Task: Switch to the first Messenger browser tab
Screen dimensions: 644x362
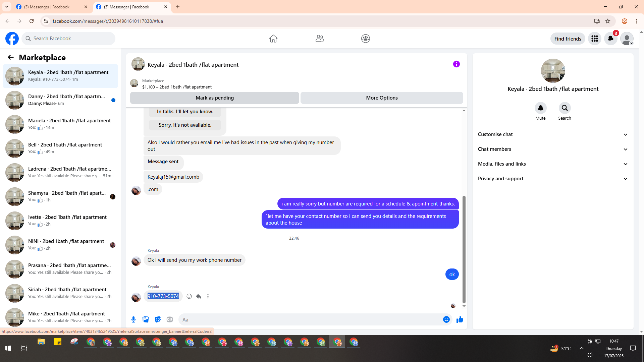Action: click(51, 7)
